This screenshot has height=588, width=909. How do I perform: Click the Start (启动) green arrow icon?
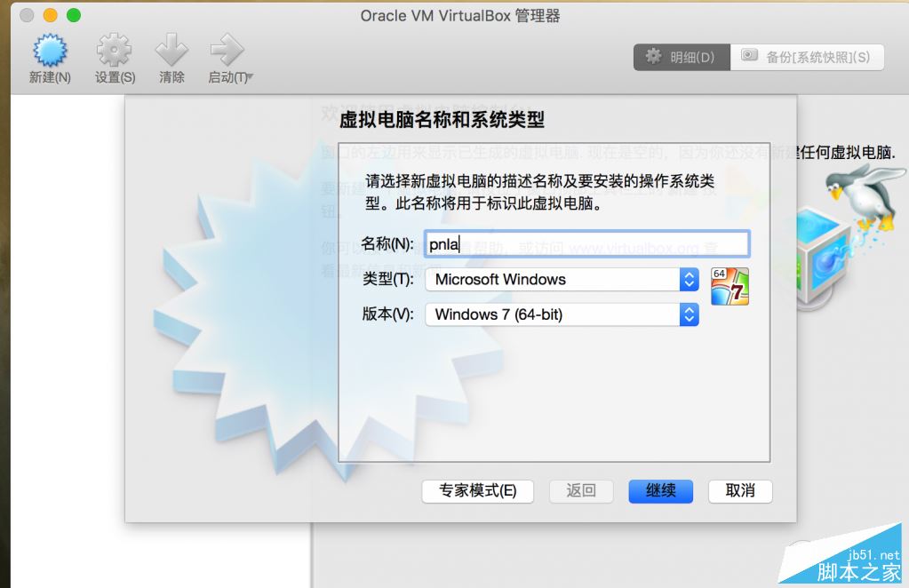click(x=227, y=50)
